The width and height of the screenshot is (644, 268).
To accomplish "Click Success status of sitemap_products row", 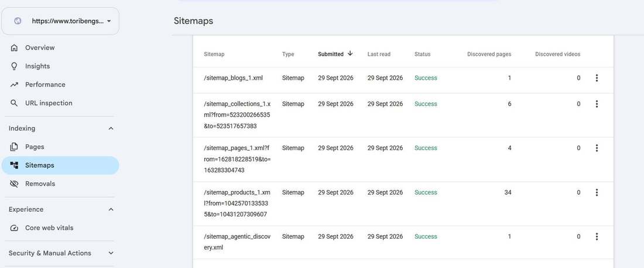I will 426,192.
